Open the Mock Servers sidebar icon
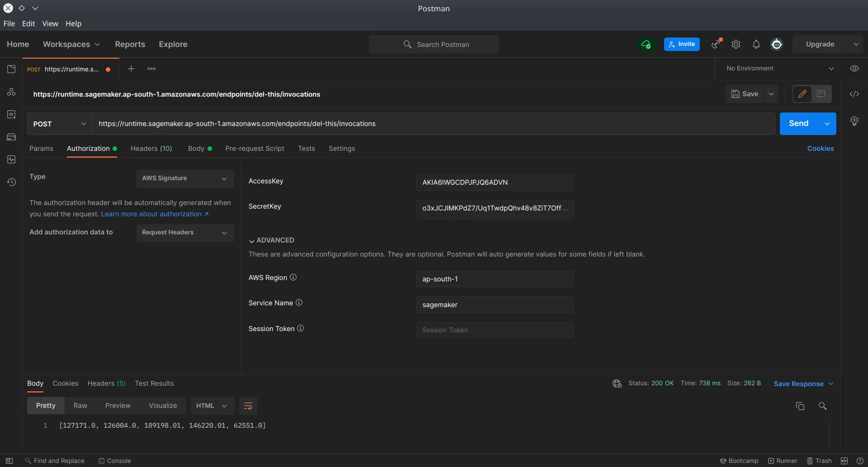The height and width of the screenshot is (467, 868). tap(11, 137)
